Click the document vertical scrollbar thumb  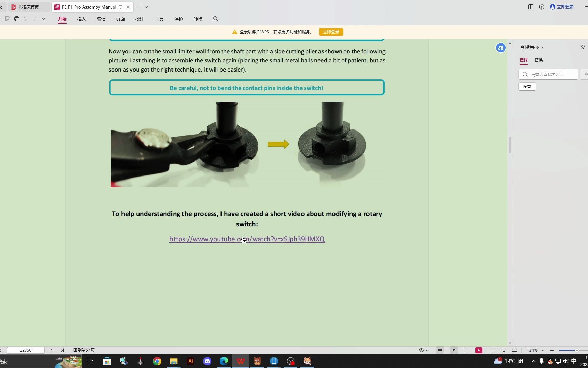click(x=510, y=145)
